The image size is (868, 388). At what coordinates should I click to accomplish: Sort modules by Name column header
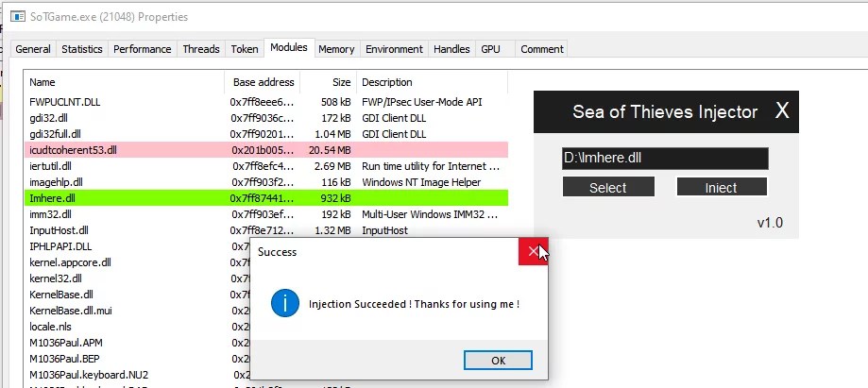124,82
